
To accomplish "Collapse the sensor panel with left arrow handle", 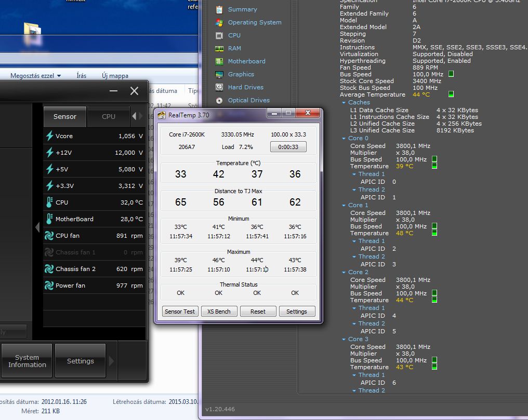I will click(x=37, y=227).
